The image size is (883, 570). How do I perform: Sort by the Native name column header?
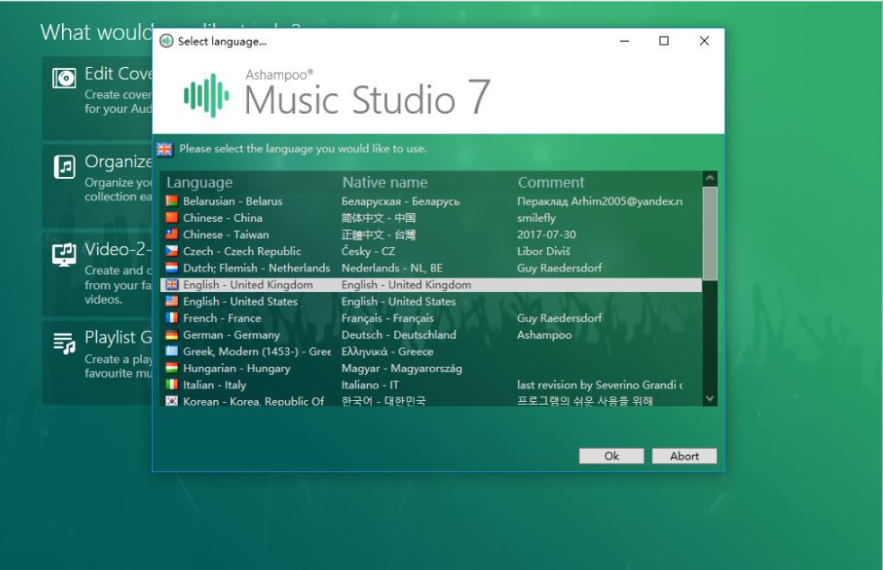(x=384, y=182)
